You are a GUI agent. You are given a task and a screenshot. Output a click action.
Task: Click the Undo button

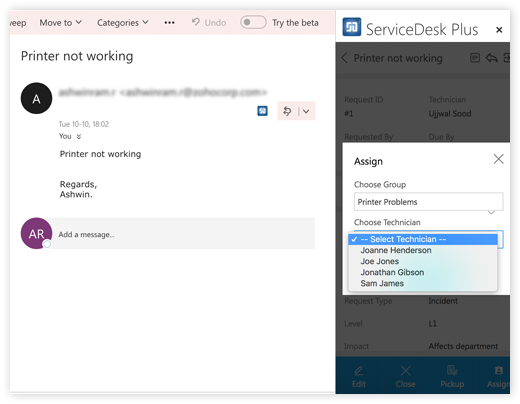pos(209,23)
